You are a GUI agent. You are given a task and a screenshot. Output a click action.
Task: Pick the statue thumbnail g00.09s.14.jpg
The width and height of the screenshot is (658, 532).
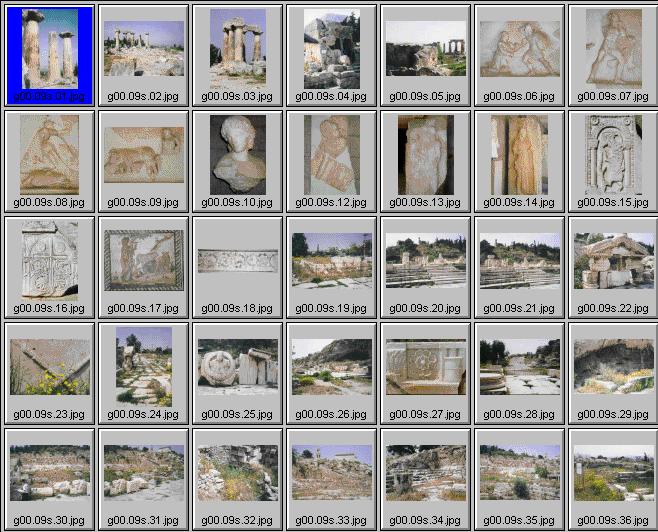click(x=518, y=155)
